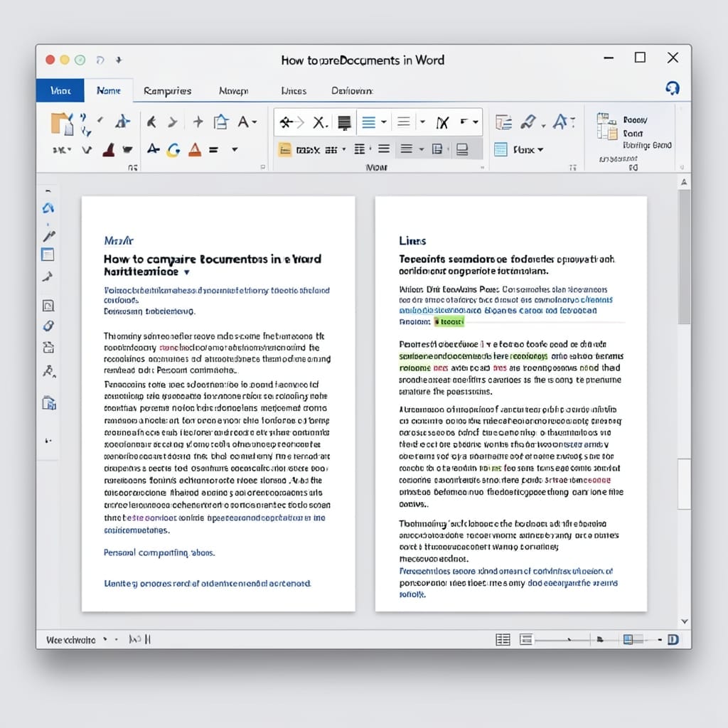
Task: Toggle the yellow highlight icon in ribbon
Action: [x=284, y=149]
